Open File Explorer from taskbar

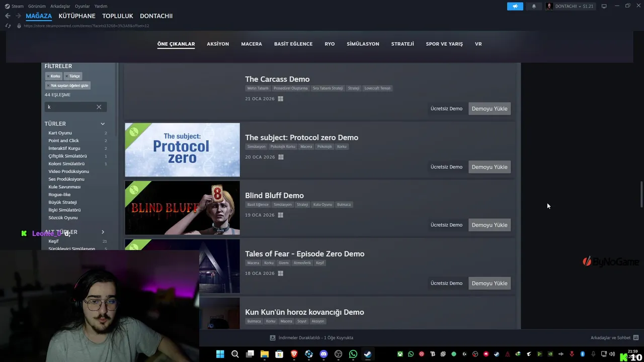point(264,354)
